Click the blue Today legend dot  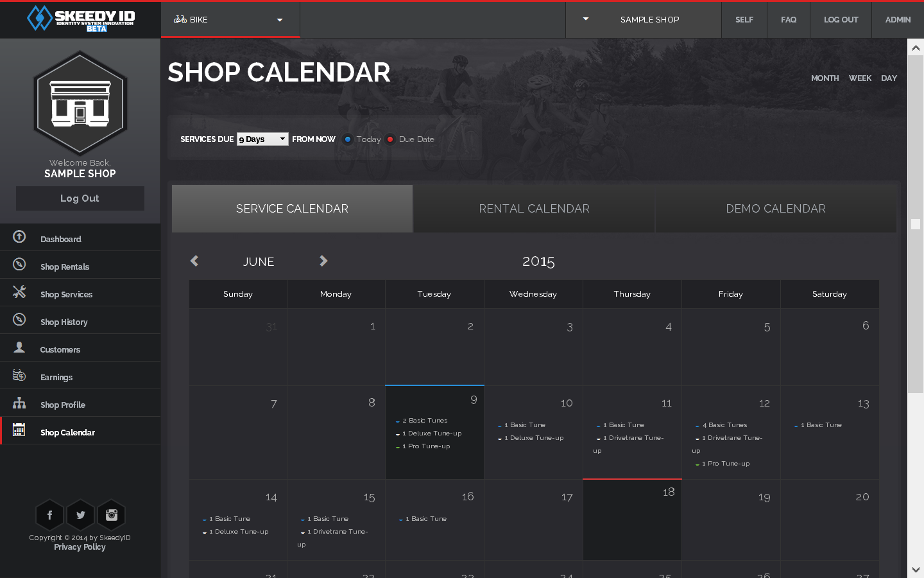pos(348,139)
